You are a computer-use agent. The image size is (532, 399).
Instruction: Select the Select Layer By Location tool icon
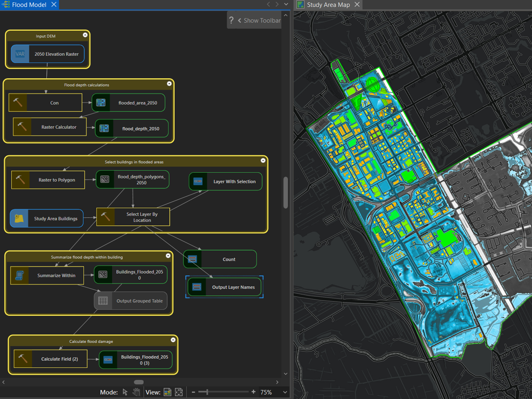coord(106,217)
